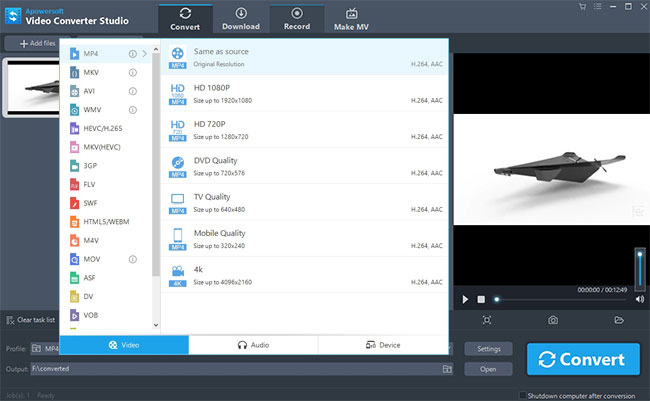Click the Apowersoft logo icon
Screen dimensions: 650x401
(x=13, y=16)
